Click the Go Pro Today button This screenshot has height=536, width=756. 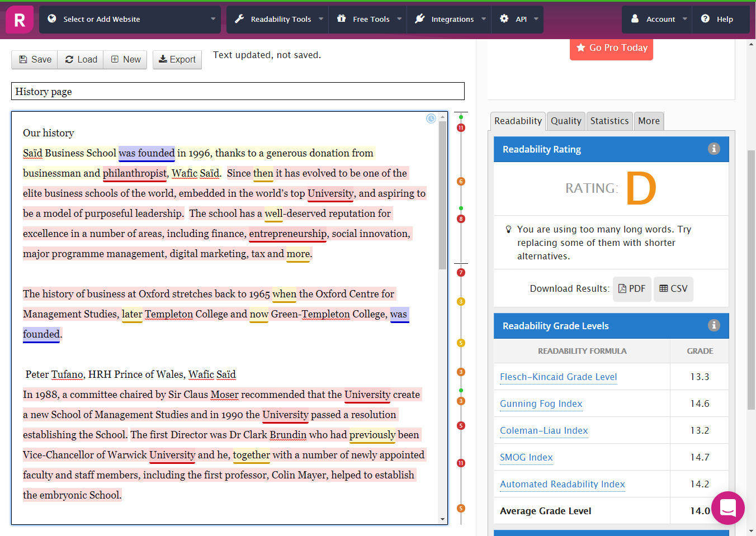611,48
